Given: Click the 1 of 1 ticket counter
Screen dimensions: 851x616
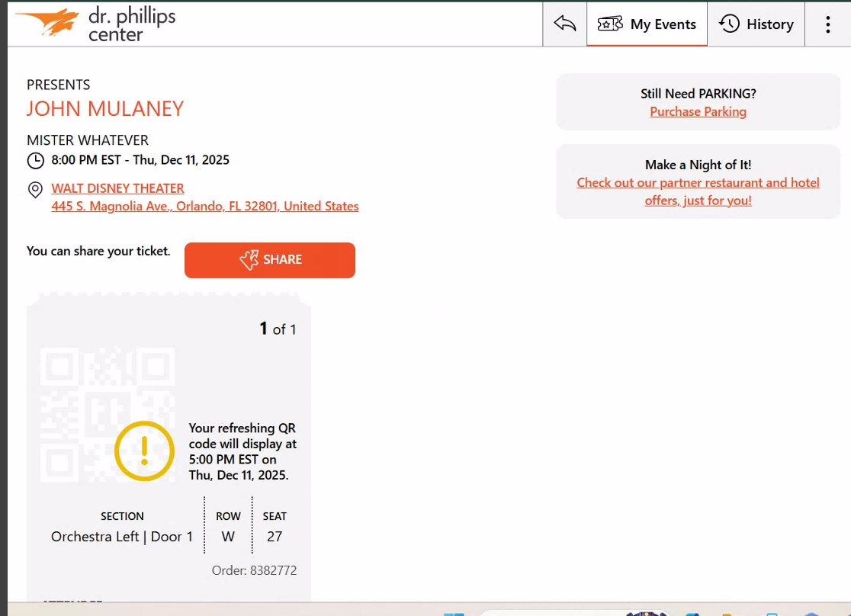Looking at the screenshot, I should pyautogui.click(x=278, y=329).
